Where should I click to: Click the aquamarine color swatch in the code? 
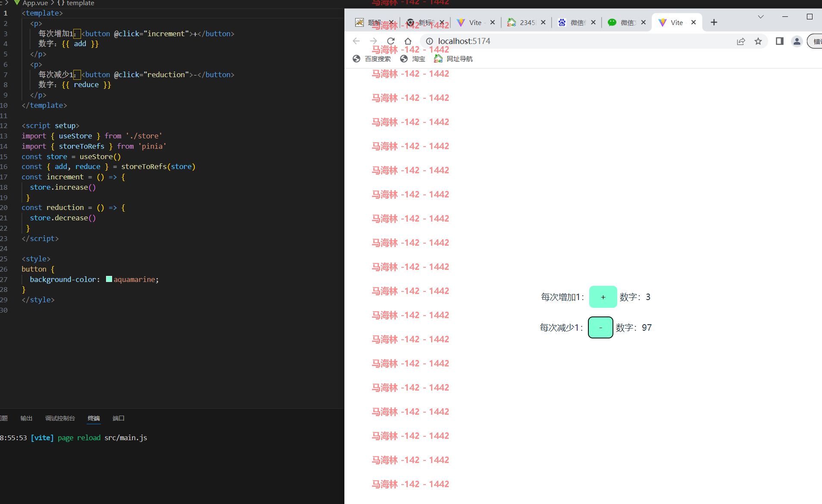109,279
